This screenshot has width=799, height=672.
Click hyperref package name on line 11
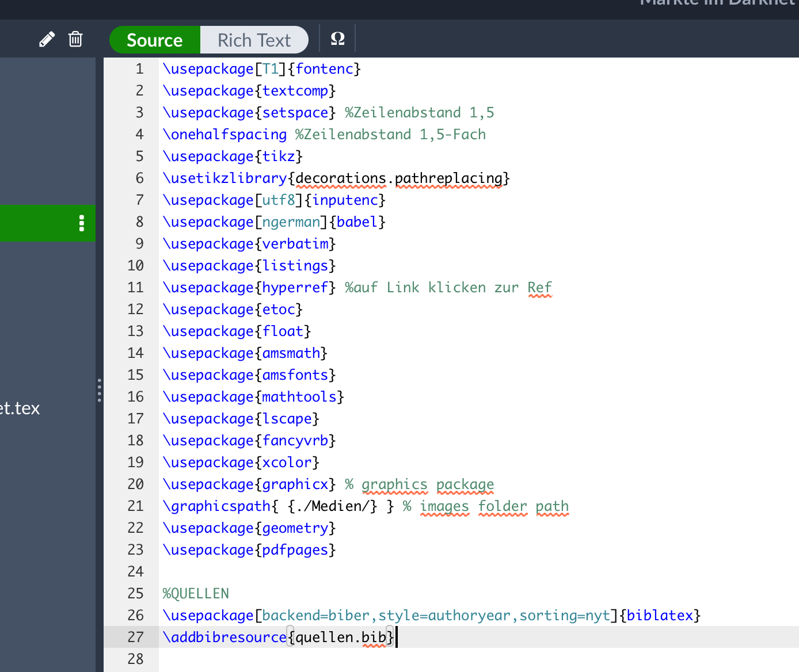(295, 288)
